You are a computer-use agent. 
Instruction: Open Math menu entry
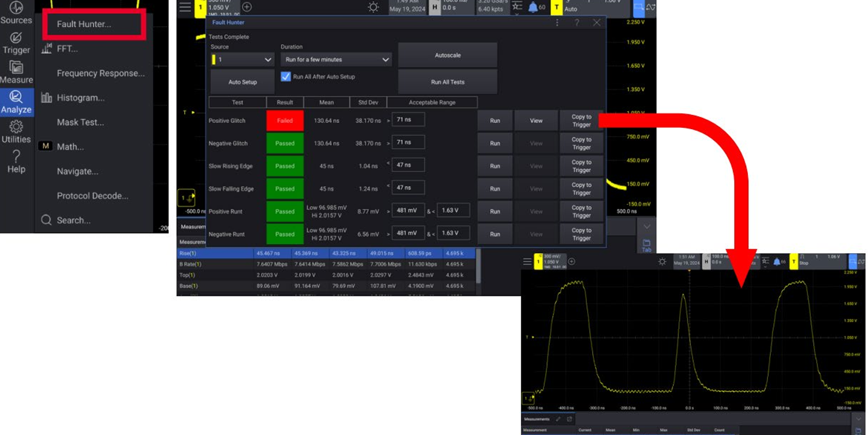(x=70, y=147)
